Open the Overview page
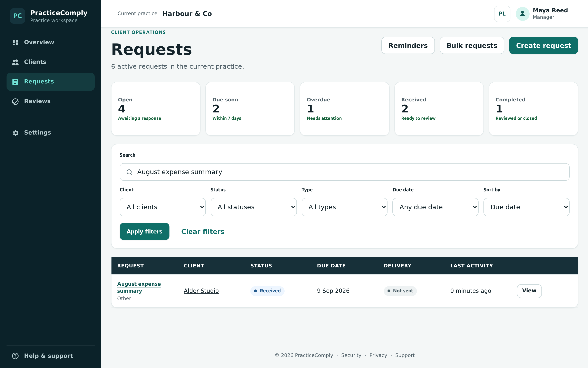 pyautogui.click(x=51, y=42)
